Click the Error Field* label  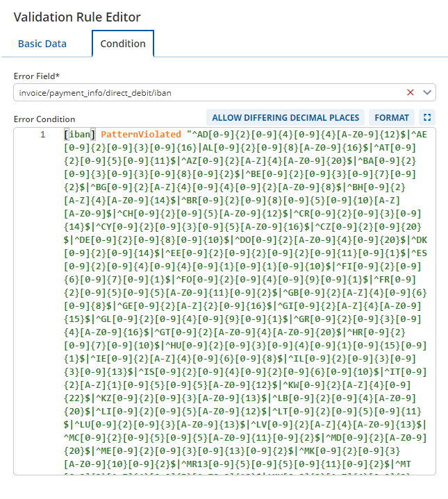click(37, 76)
